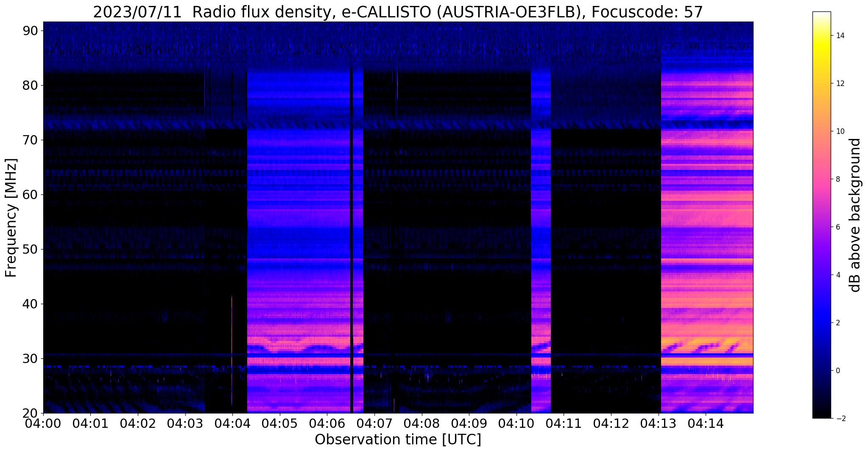Screen dimensions: 868x452
Task: Click the 04:06 time tick label
Action: click(327, 423)
